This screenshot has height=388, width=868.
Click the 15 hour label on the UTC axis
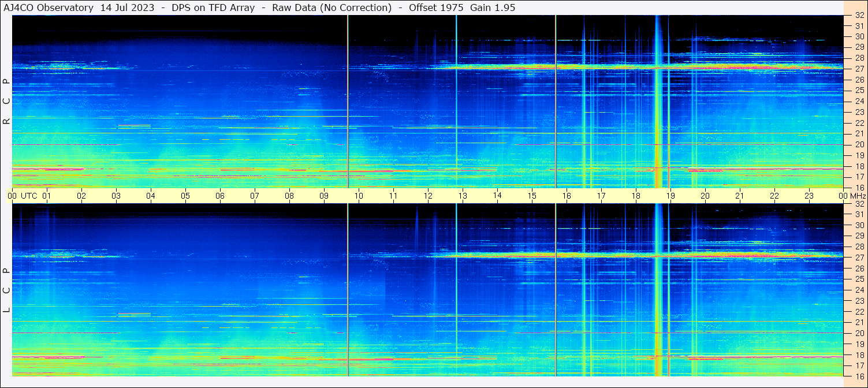click(532, 196)
